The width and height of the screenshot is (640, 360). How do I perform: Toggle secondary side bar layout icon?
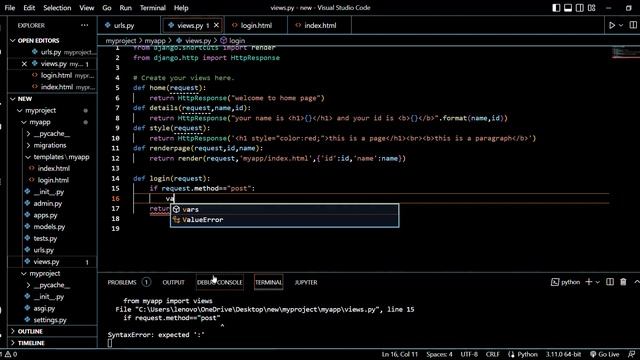click(x=580, y=8)
